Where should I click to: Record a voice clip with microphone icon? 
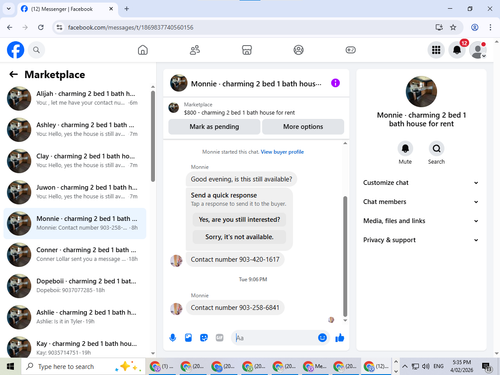coord(173,338)
